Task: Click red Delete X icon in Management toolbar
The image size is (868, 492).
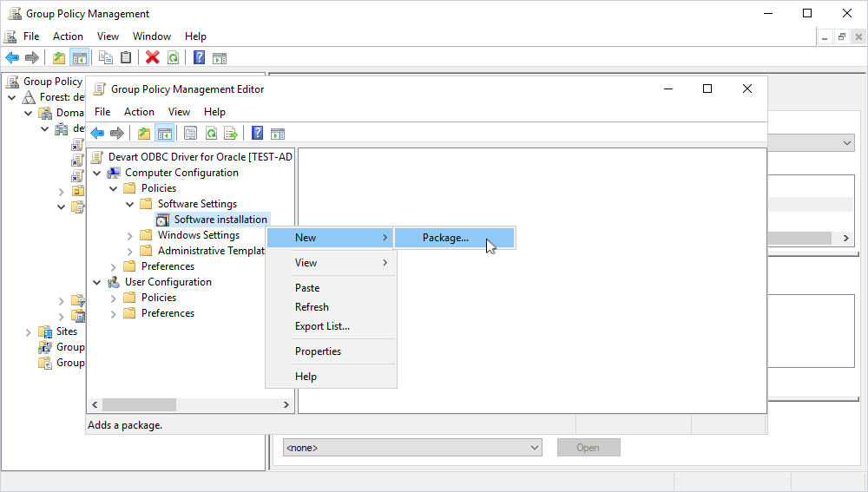Action: [x=152, y=57]
